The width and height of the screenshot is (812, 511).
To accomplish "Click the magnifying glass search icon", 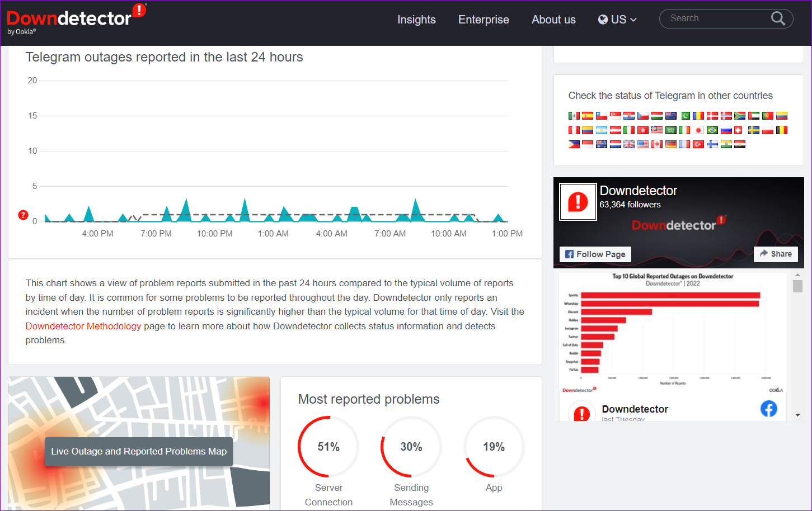I will (778, 18).
